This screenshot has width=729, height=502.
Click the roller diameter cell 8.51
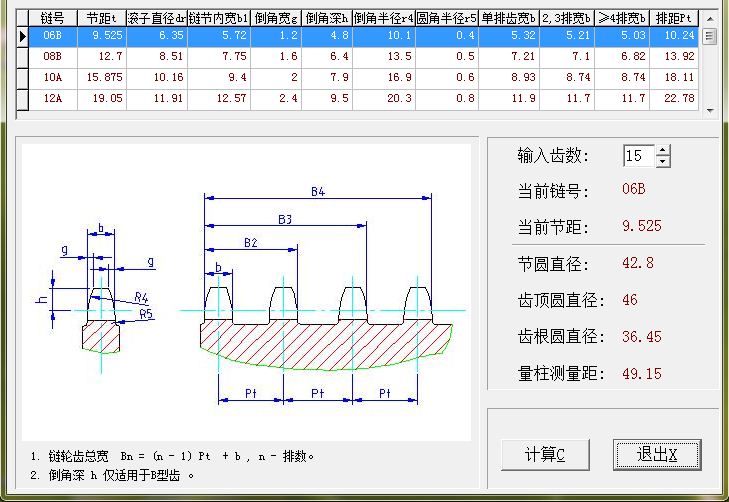[x=157, y=57]
